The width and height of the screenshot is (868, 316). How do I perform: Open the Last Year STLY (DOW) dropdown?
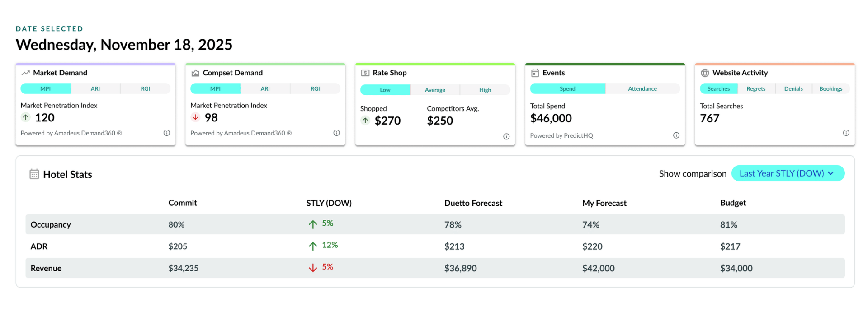[788, 173]
